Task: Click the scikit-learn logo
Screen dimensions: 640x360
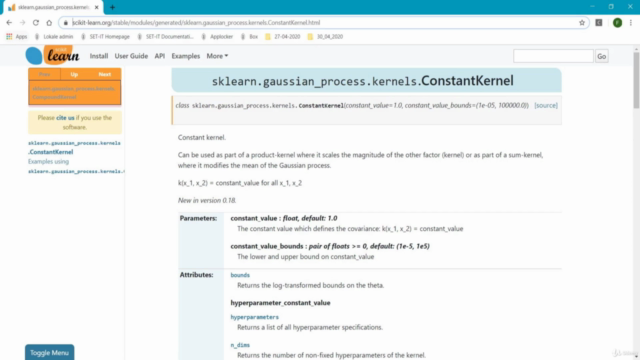Action: tap(52, 56)
